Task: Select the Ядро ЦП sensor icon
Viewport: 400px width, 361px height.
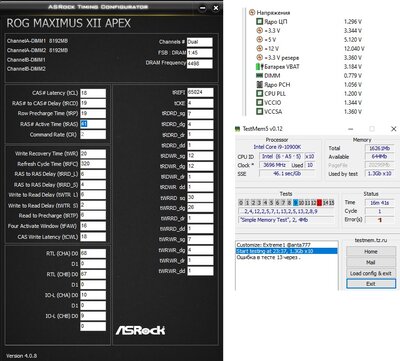Action: point(259,21)
